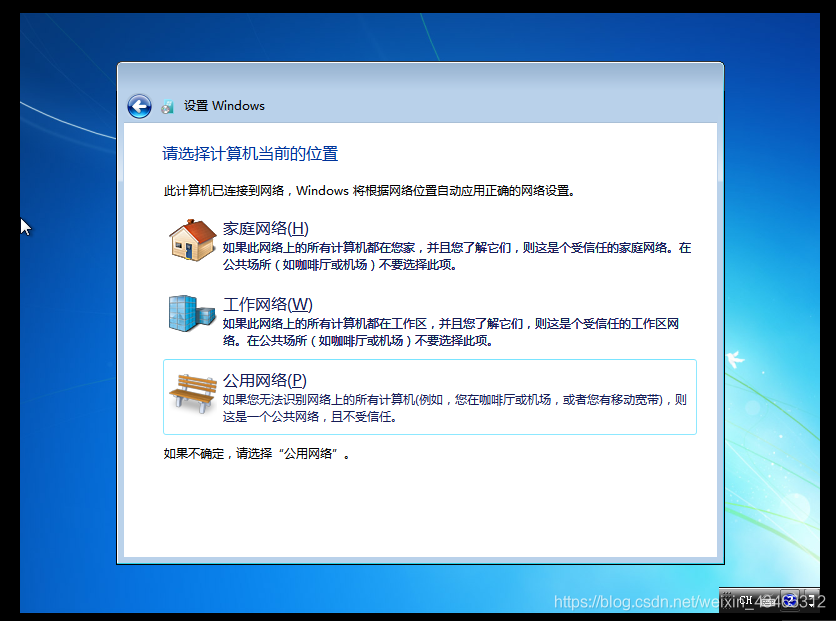Open the language bar options arrow
The image size is (836, 621).
(811, 601)
